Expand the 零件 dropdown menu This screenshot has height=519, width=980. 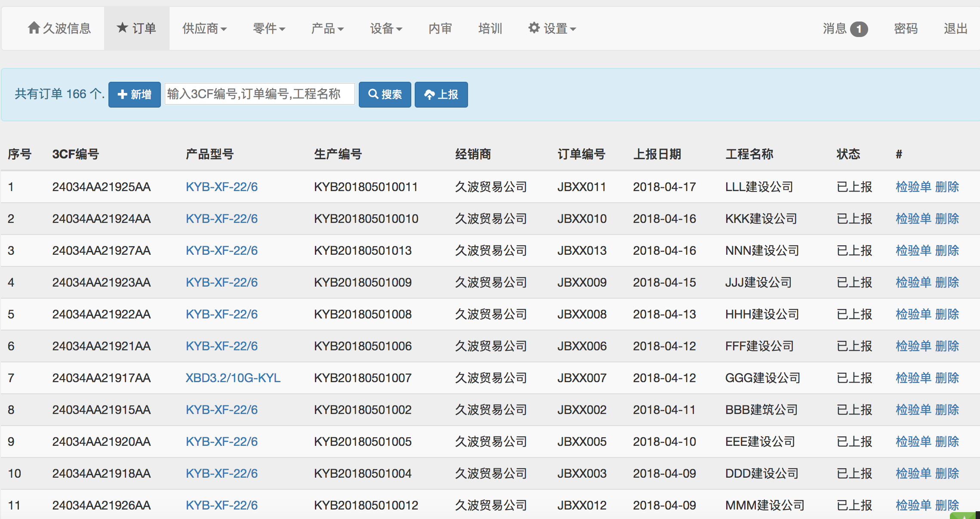[269, 29]
